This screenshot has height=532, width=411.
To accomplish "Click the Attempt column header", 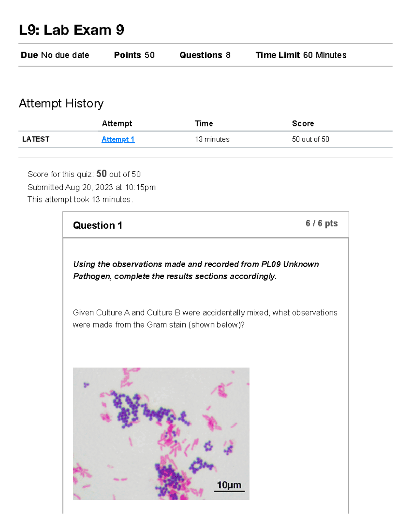I will tap(117, 124).
